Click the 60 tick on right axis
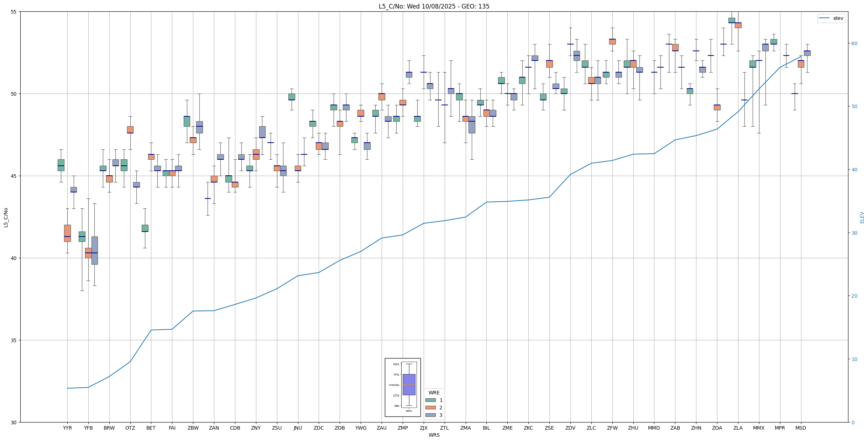868x441 pixels. (854, 43)
